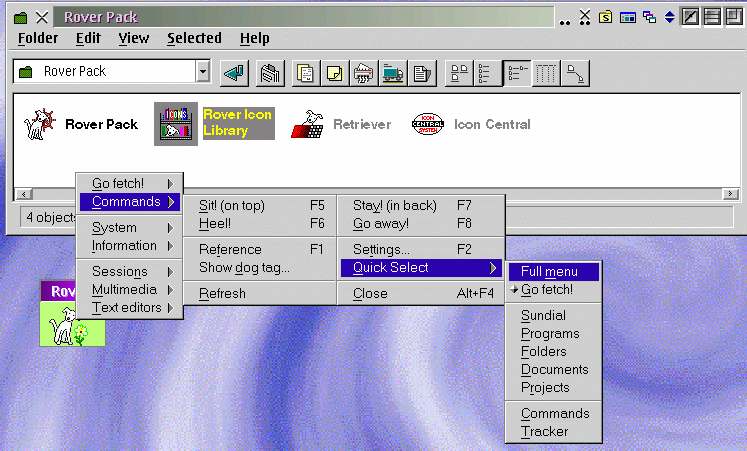Click the two dots title bar icon
This screenshot has height=451, width=747.
coord(565,22)
